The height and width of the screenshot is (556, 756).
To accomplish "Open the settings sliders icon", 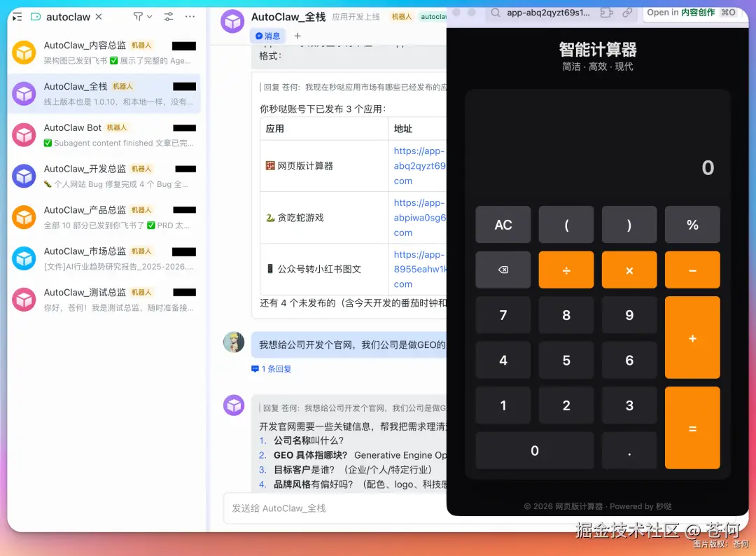I will tap(169, 16).
